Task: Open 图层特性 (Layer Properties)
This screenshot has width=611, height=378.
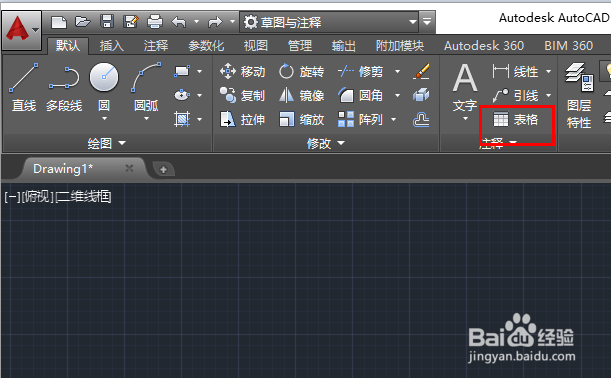Action: pos(579,95)
